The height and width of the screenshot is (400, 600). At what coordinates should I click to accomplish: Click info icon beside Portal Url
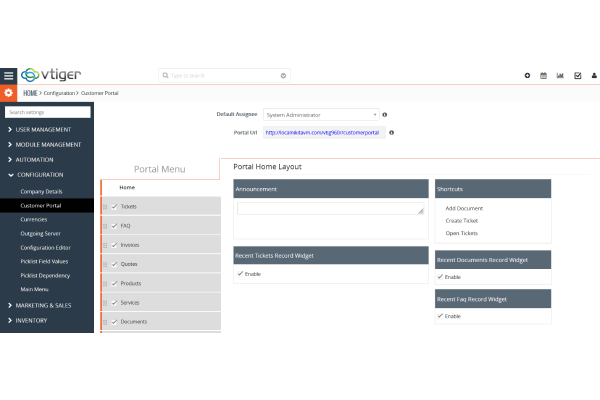[x=391, y=132]
